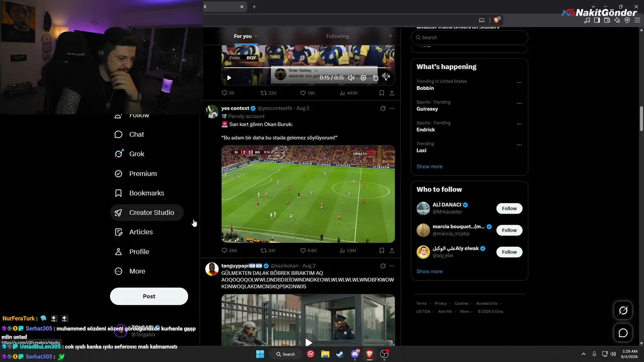This screenshot has height=362, width=644.
Task: Open more options on tanguypapi post
Action: click(392, 265)
